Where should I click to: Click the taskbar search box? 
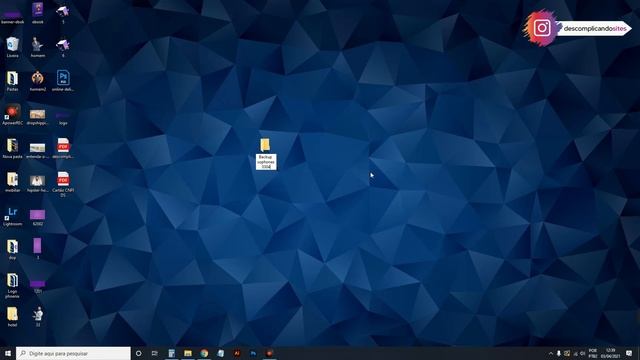73,353
